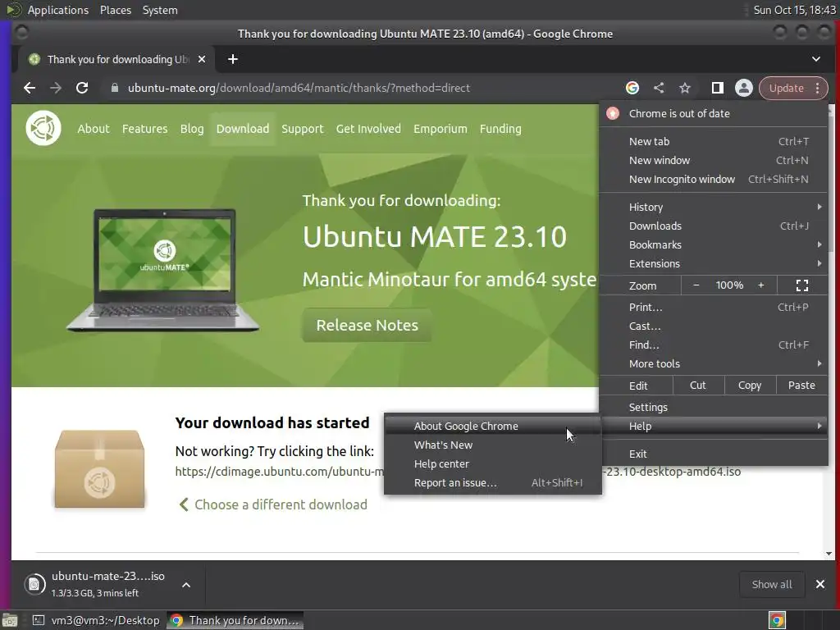Go back with the browser back arrow
The image size is (840, 630).
30,88
